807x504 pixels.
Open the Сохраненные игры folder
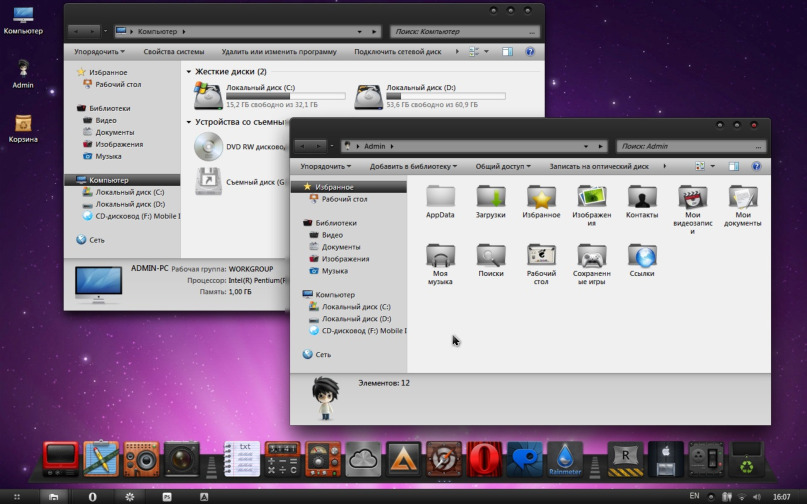coord(591,255)
